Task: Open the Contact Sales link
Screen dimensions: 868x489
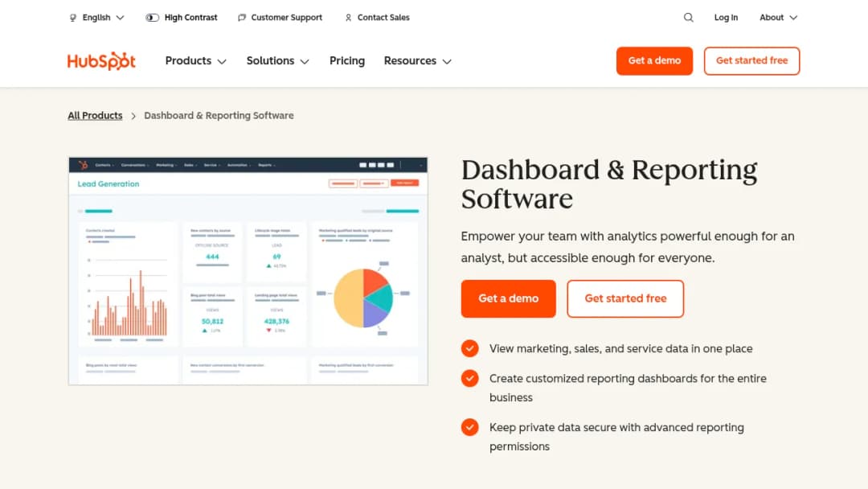Action: (383, 18)
